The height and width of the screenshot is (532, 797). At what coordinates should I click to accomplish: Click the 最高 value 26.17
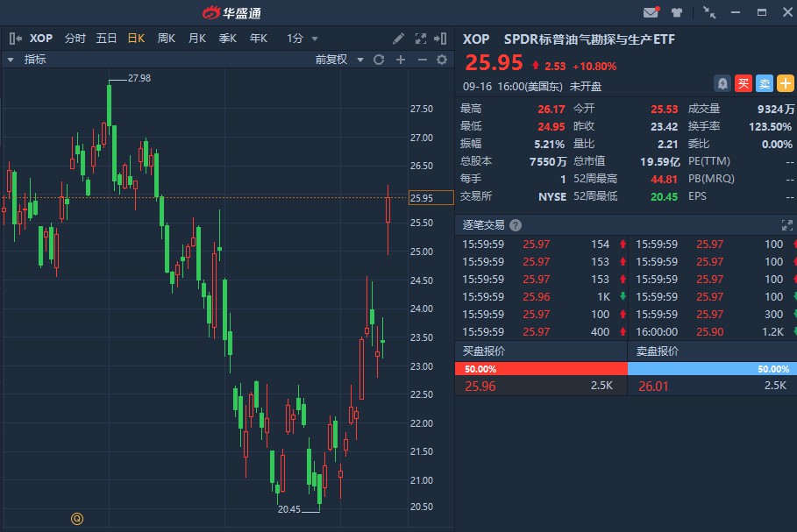click(551, 109)
